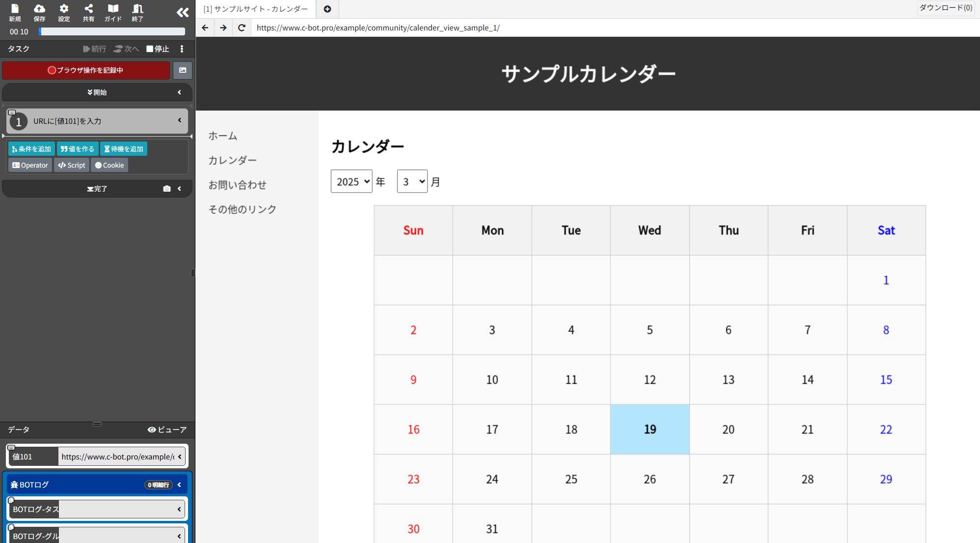Click the image icon beside recording button

click(x=183, y=70)
